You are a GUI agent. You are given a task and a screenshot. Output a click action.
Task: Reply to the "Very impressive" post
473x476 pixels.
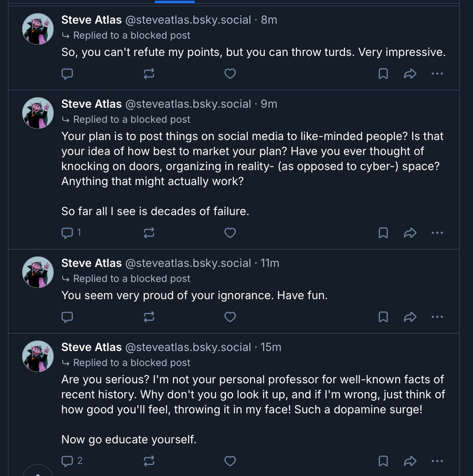pos(67,74)
